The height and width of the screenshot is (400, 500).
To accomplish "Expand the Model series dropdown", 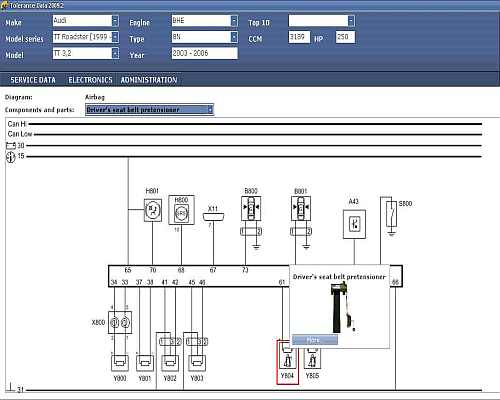I will (115, 37).
